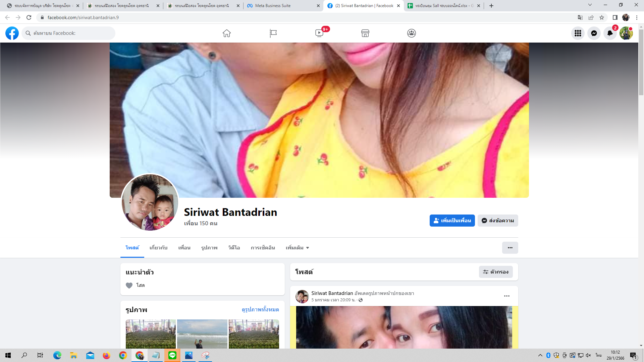Open Marketplace storefront icon
The image size is (644, 362).
[x=365, y=33]
